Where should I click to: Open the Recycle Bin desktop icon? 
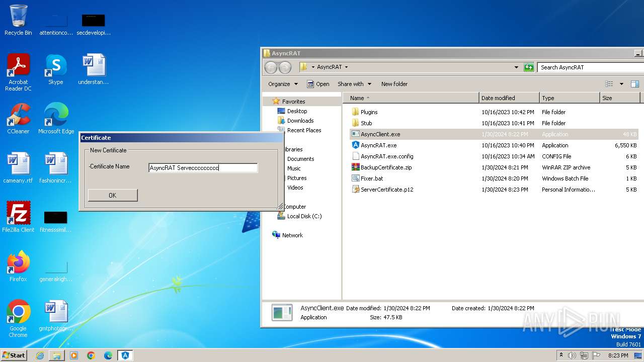click(x=18, y=20)
